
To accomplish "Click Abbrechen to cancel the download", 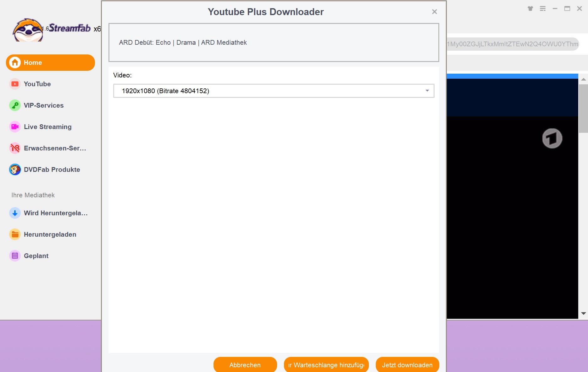I will pos(245,365).
